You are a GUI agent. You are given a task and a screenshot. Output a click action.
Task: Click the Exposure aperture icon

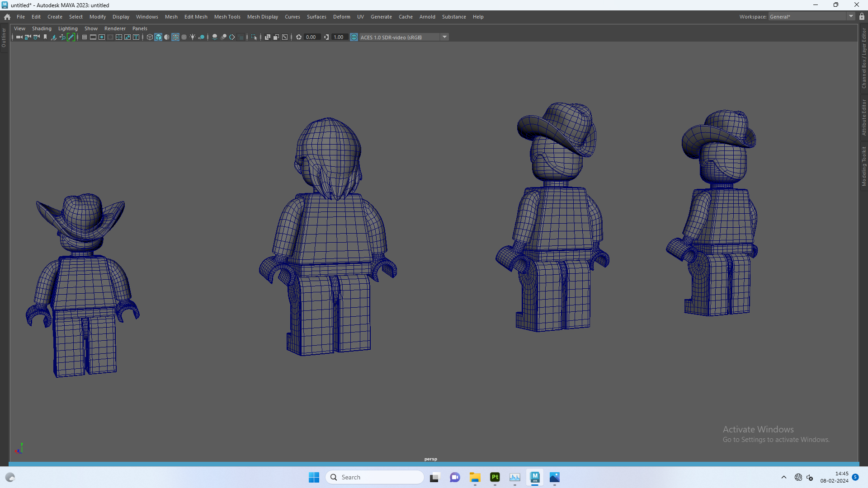[299, 37]
